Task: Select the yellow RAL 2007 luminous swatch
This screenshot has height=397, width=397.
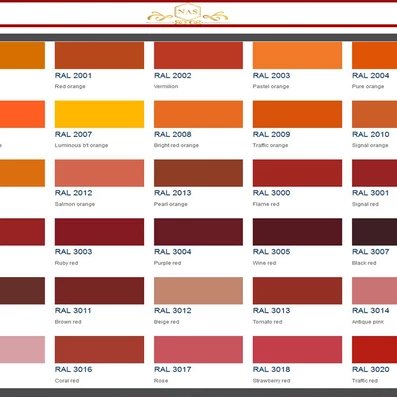Action: coord(99,114)
